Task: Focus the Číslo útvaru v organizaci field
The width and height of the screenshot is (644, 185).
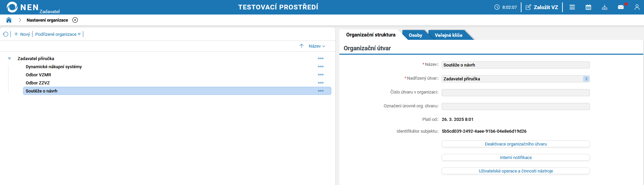Action: [x=515, y=92]
